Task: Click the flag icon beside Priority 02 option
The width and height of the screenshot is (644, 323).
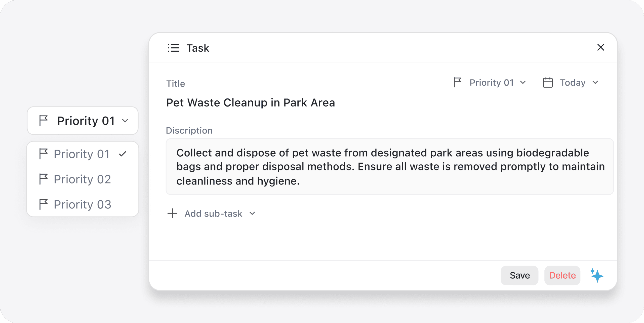Action: pyautogui.click(x=43, y=179)
